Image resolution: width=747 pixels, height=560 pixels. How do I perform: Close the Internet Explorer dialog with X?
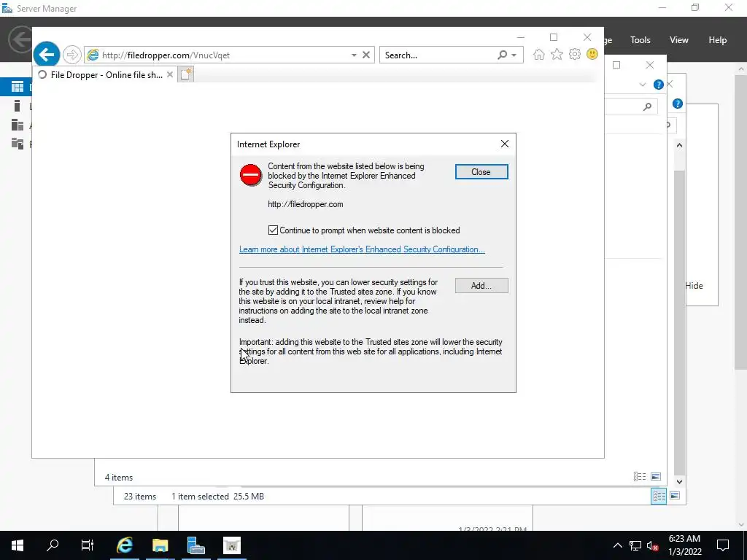[x=505, y=144]
